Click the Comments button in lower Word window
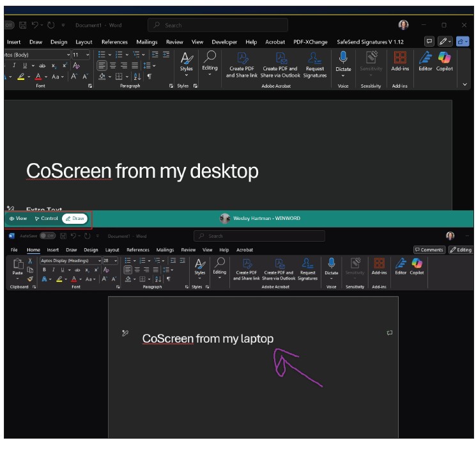 429,250
